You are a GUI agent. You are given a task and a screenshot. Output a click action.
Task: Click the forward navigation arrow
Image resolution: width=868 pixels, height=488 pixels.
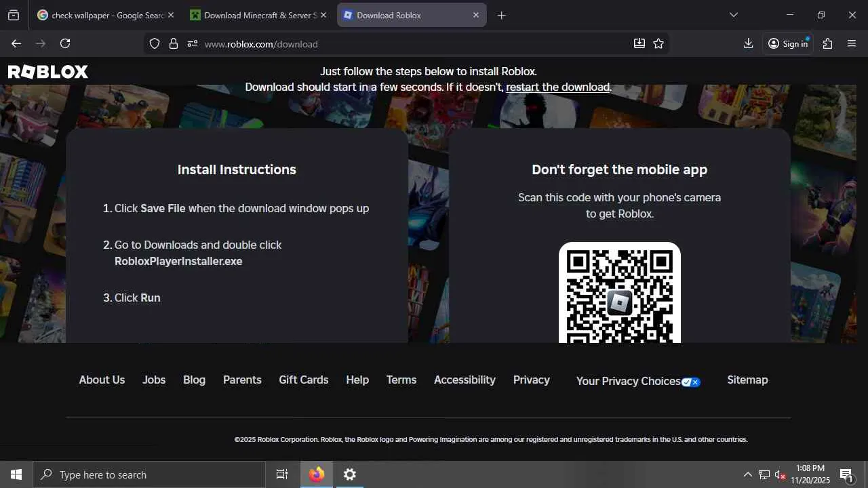click(x=41, y=43)
